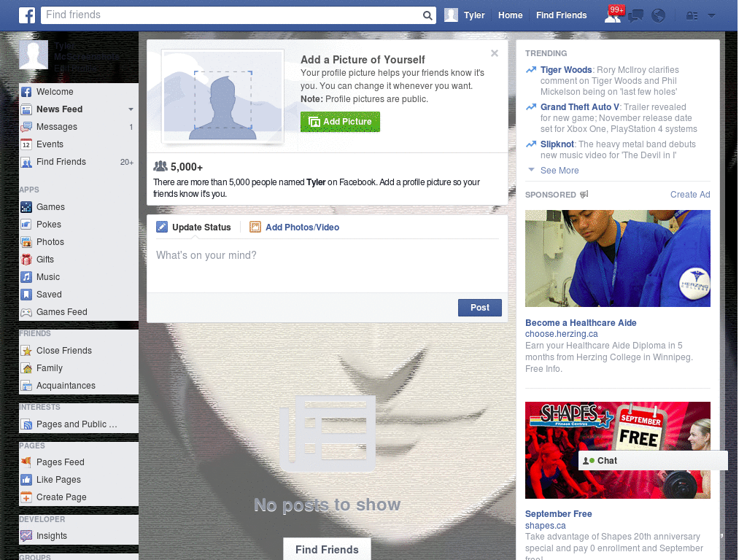This screenshot has width=747, height=560.
Task: Expand the News Feed options arrow
Action: pyautogui.click(x=131, y=109)
